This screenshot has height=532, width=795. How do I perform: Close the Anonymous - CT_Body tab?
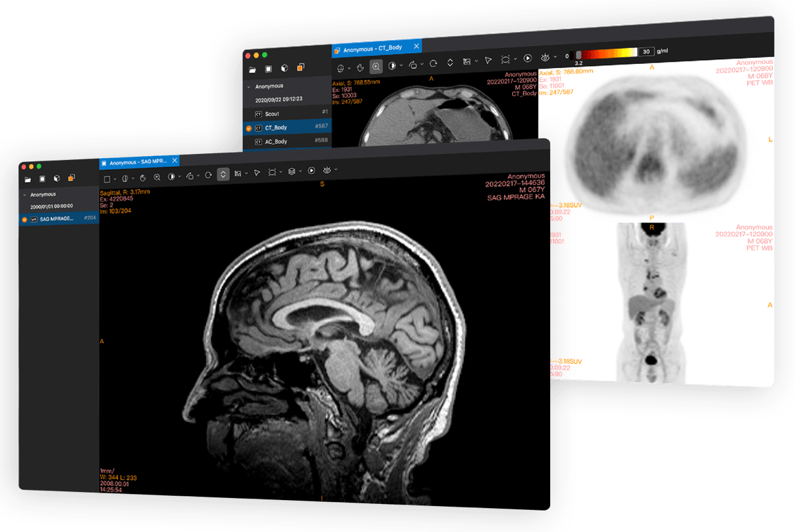pos(416,46)
